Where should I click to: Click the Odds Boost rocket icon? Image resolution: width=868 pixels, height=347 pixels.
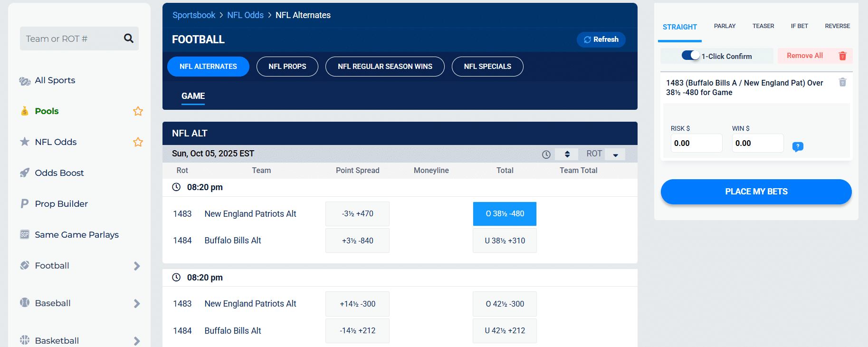(25, 173)
